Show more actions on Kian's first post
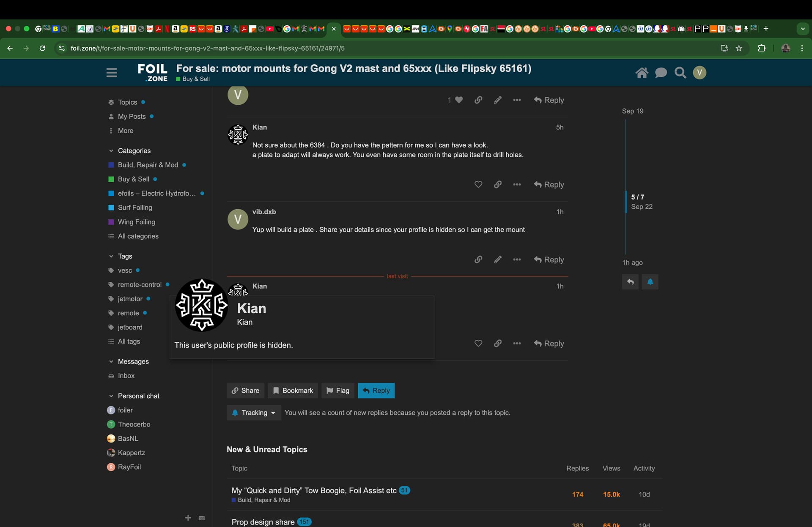812x527 pixels. coord(517,185)
